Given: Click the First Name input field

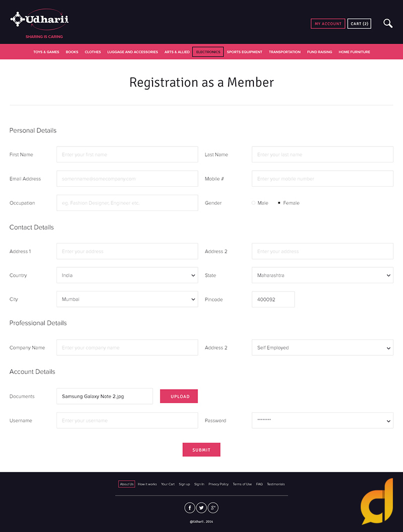Looking at the screenshot, I should 127,155.
